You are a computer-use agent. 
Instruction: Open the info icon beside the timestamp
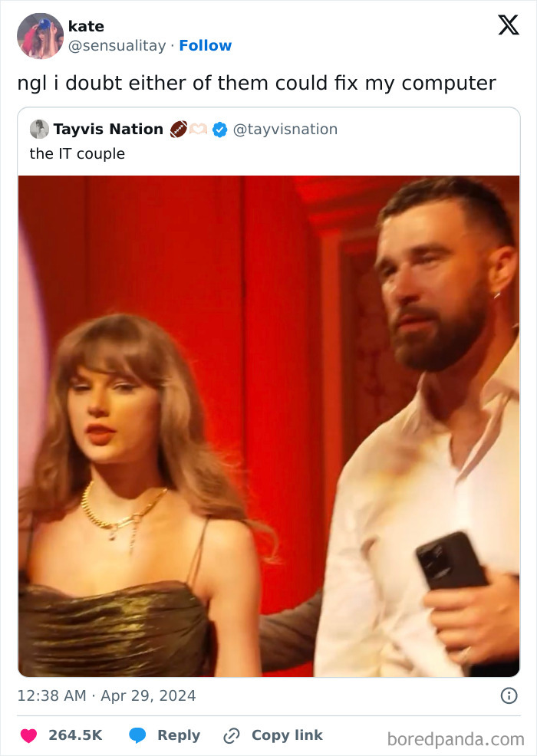pos(508,695)
